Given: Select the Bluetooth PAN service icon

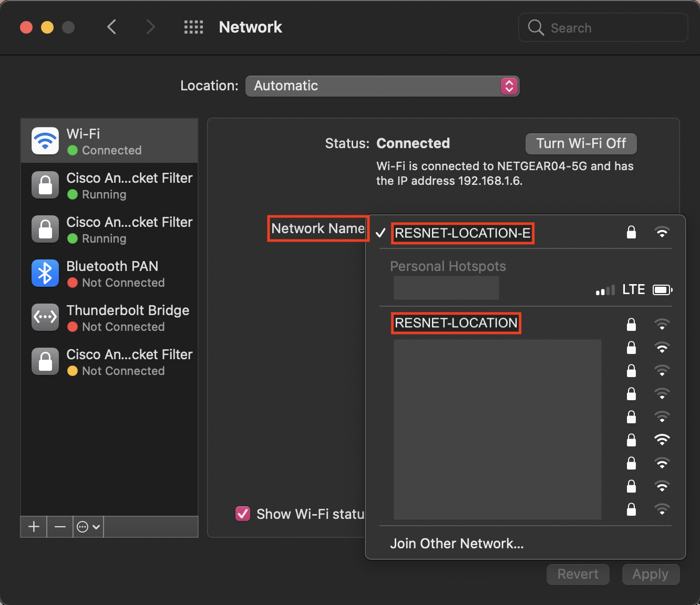Looking at the screenshot, I should 45,274.
